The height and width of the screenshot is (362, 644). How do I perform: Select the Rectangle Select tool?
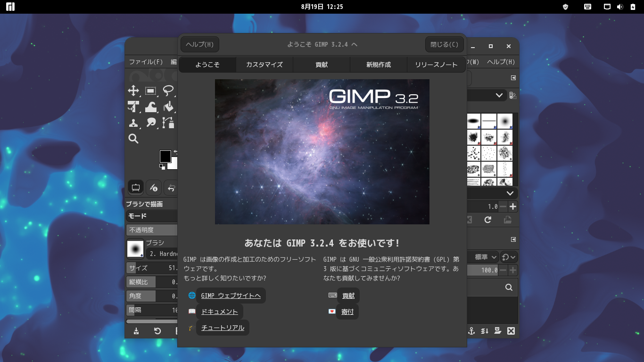[x=151, y=90]
